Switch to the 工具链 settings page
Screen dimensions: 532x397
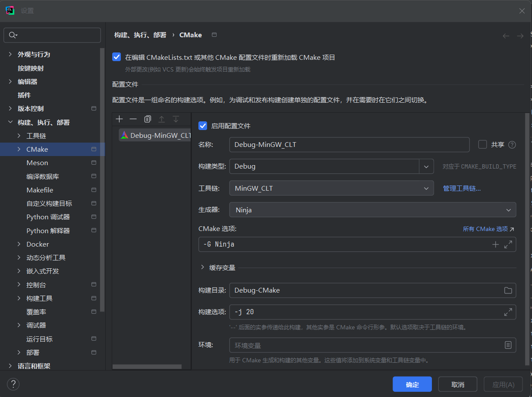[x=37, y=135]
